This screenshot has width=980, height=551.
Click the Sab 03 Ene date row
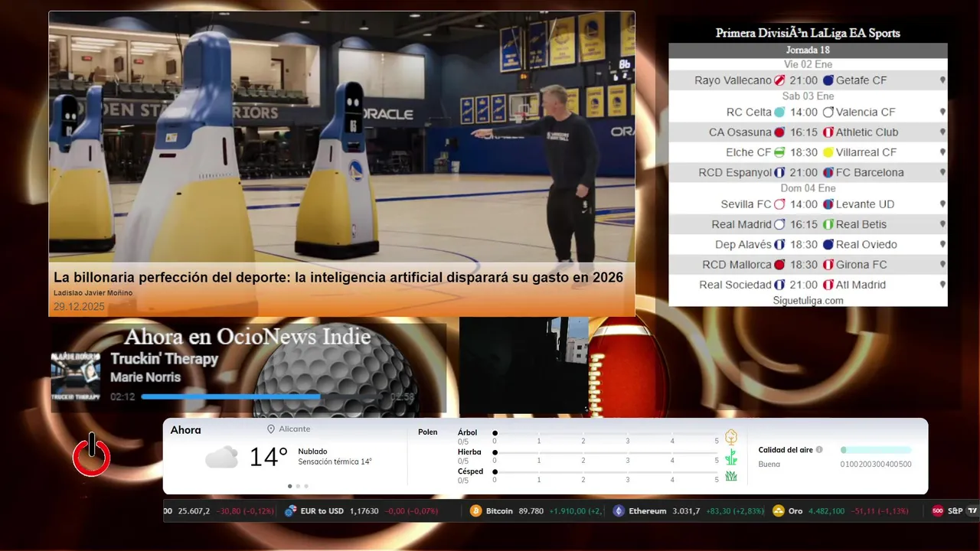808,96
